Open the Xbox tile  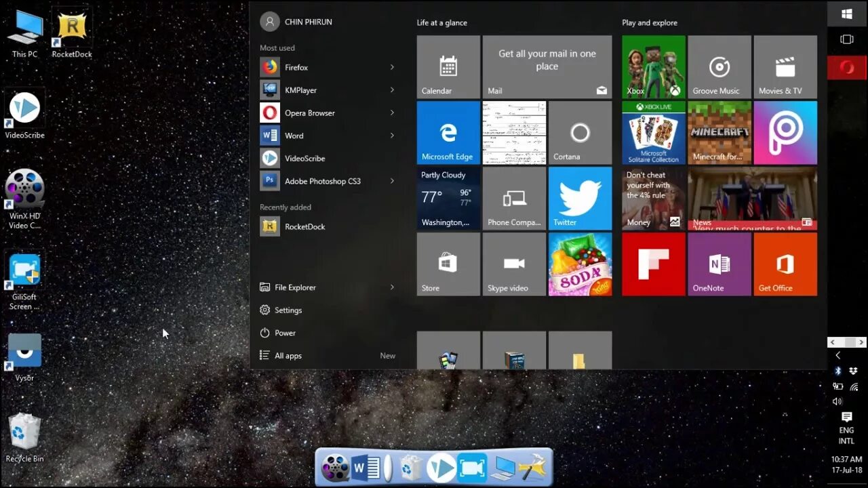pos(654,67)
